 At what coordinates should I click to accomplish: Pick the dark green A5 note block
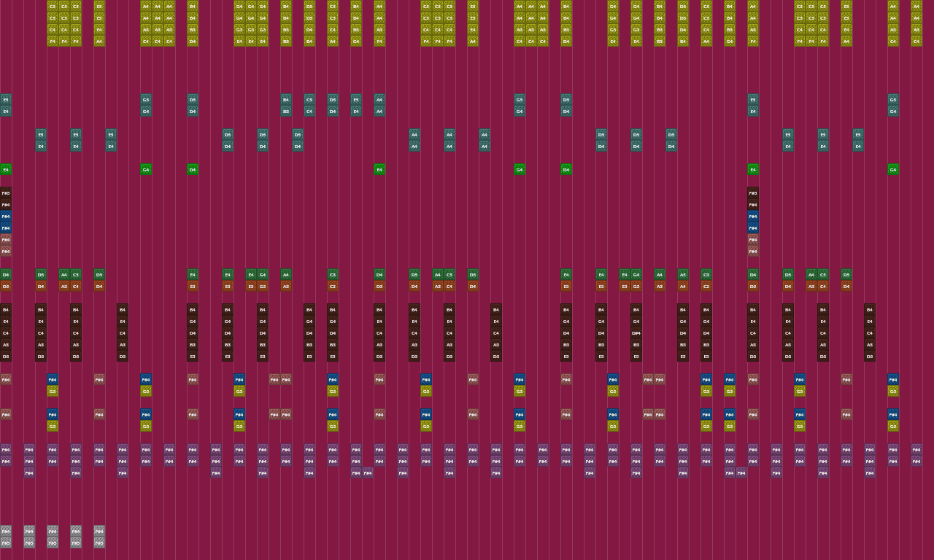683,274
